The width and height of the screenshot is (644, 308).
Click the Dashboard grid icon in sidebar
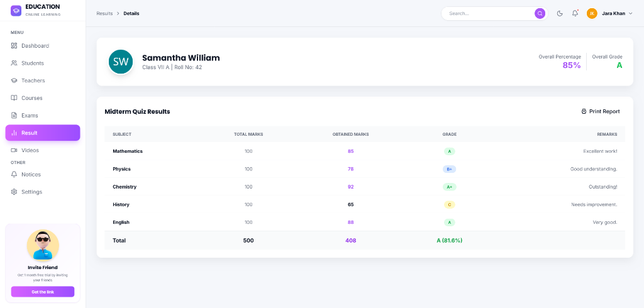(14, 46)
